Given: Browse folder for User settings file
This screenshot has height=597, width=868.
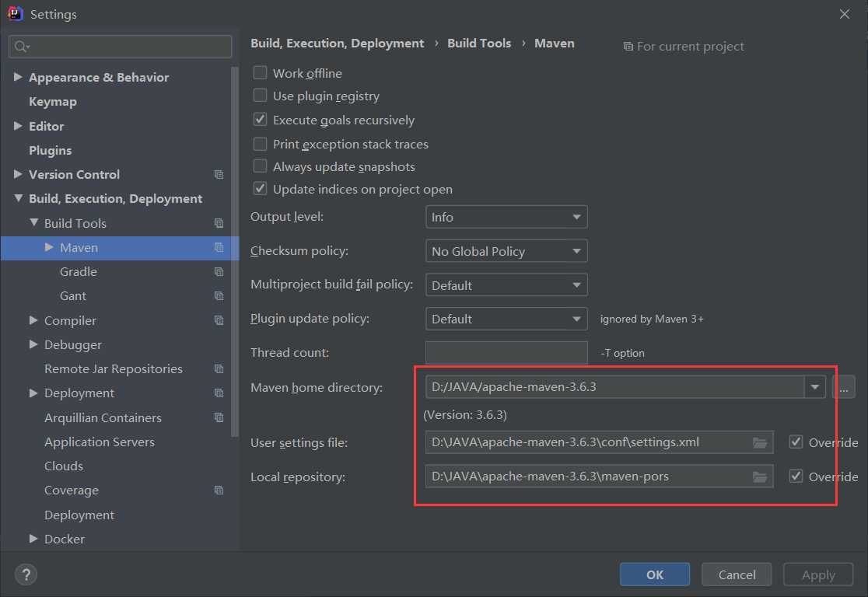Looking at the screenshot, I should 759,442.
